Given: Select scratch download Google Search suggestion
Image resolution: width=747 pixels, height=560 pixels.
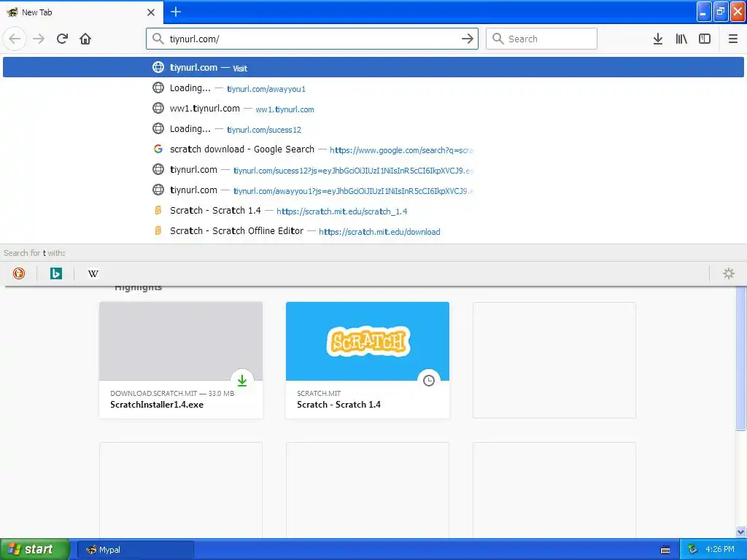Looking at the screenshot, I should pyautogui.click(x=373, y=149).
